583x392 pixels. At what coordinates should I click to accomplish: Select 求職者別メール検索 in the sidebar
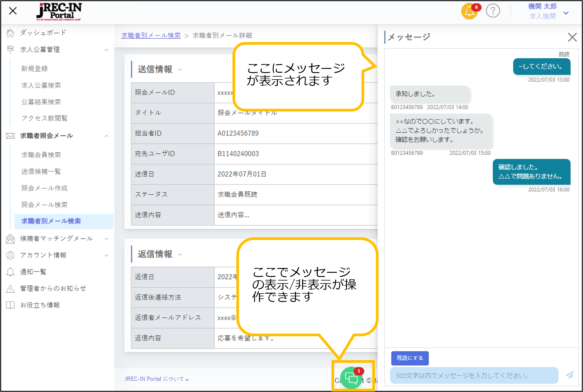pos(64,221)
